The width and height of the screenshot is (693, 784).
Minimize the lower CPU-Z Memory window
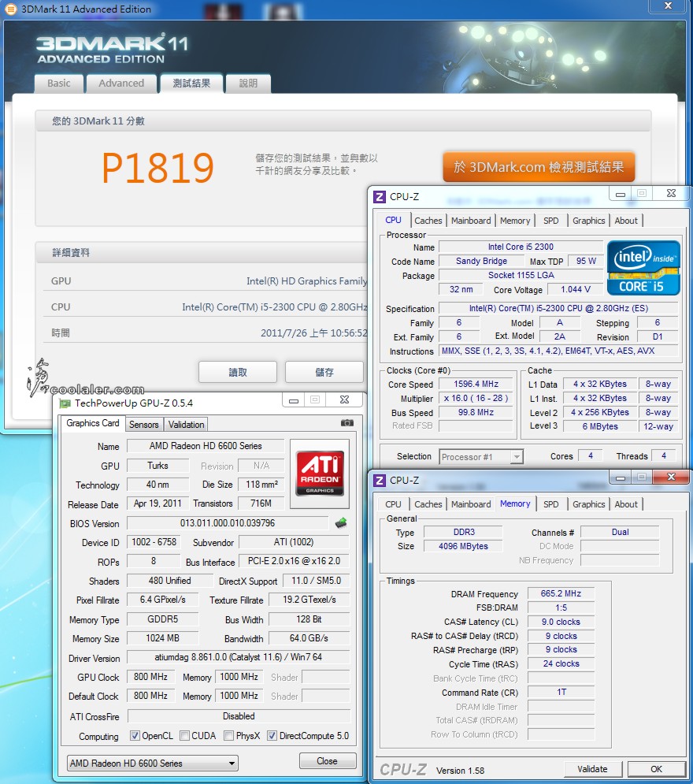[x=620, y=477]
